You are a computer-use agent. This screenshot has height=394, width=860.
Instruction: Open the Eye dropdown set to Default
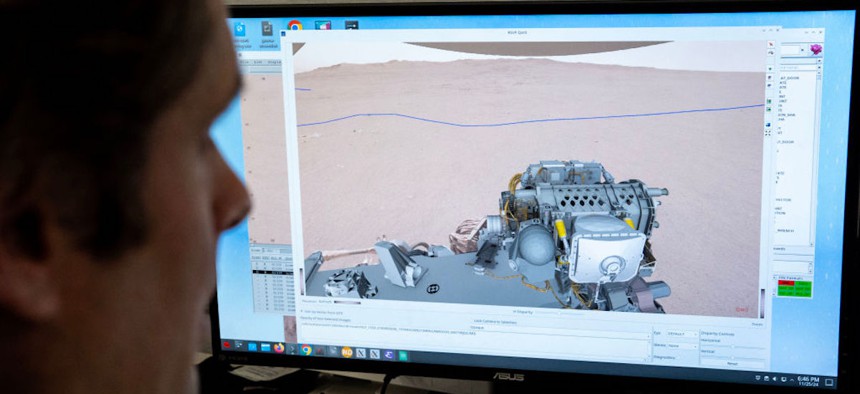pyautogui.click(x=682, y=334)
